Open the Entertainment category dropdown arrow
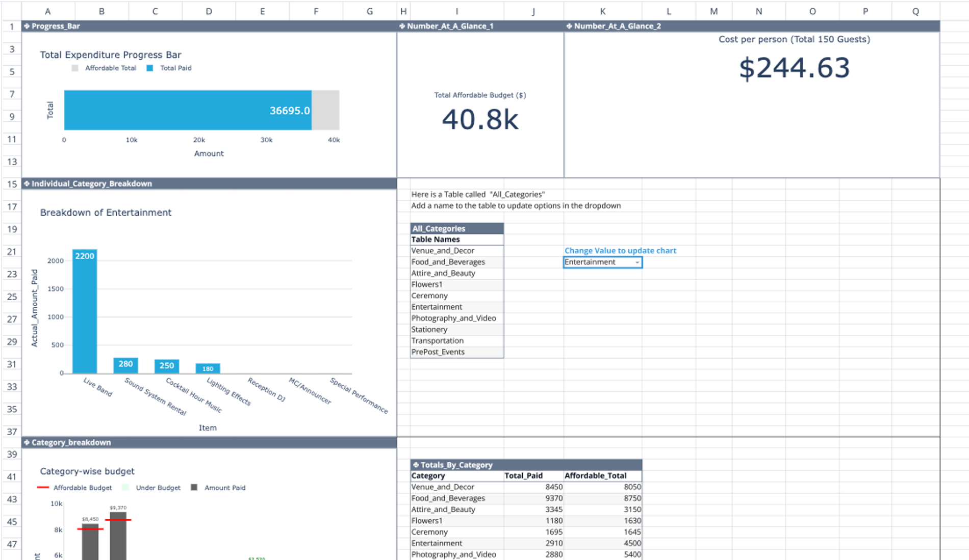969x560 pixels. tap(637, 262)
